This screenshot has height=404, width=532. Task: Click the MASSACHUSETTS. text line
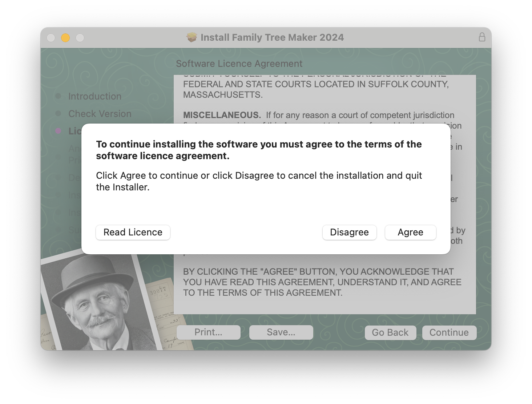coord(223,95)
